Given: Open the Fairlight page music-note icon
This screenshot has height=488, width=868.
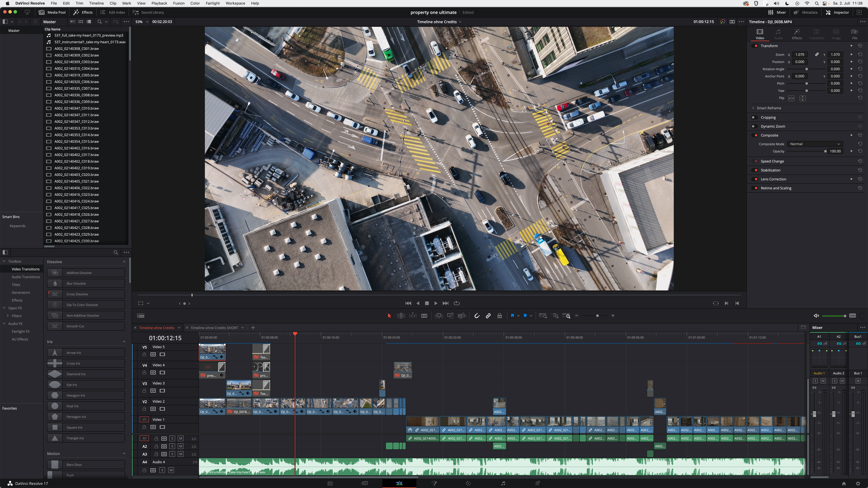Looking at the screenshot, I should pyautogui.click(x=503, y=483).
